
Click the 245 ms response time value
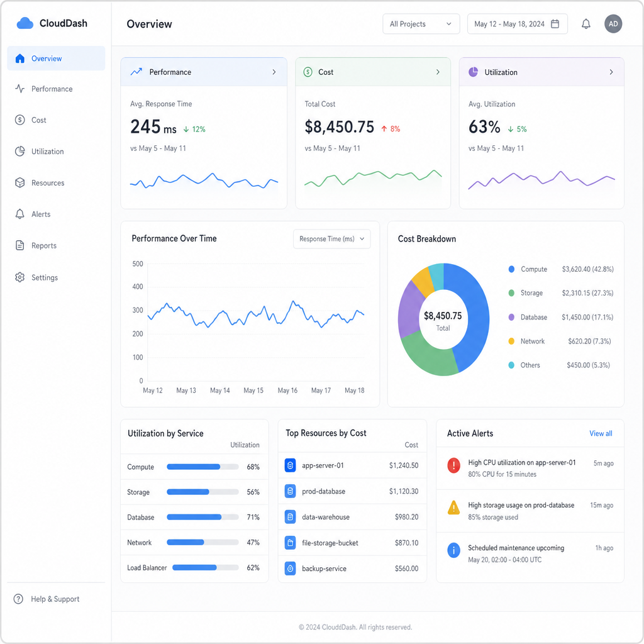coord(153,127)
